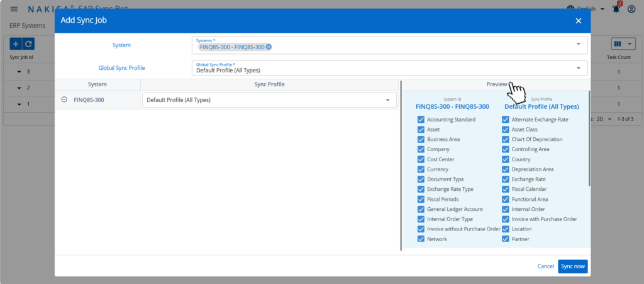Open the language selector dropdown arrow
The image size is (644, 284).
(x=602, y=9)
